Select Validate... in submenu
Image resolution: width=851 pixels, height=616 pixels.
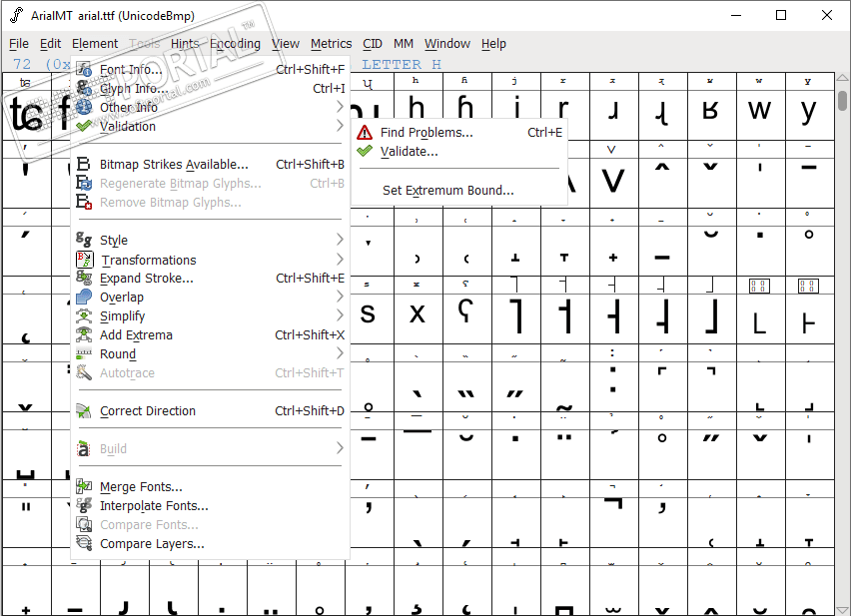click(x=459, y=152)
